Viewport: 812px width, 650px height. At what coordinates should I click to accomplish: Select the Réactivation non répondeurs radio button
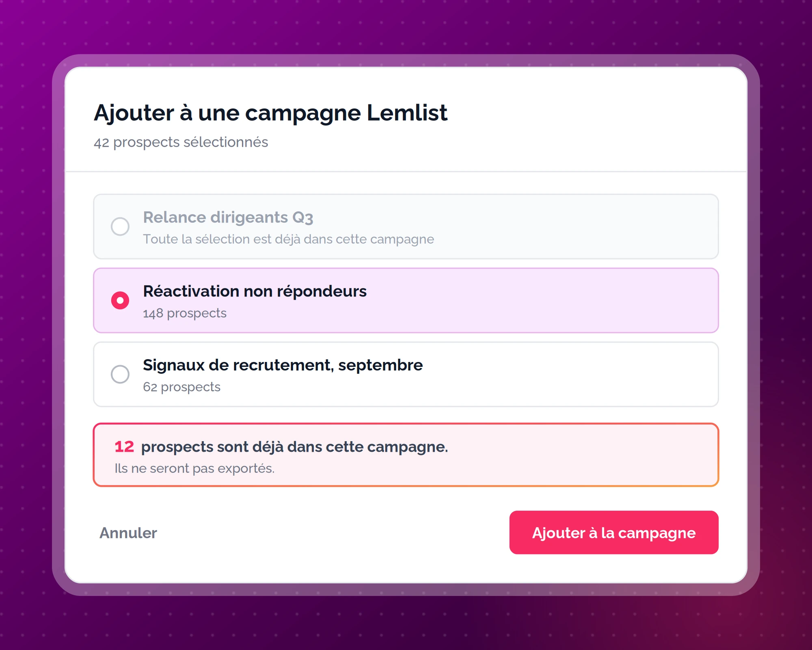pyautogui.click(x=120, y=300)
